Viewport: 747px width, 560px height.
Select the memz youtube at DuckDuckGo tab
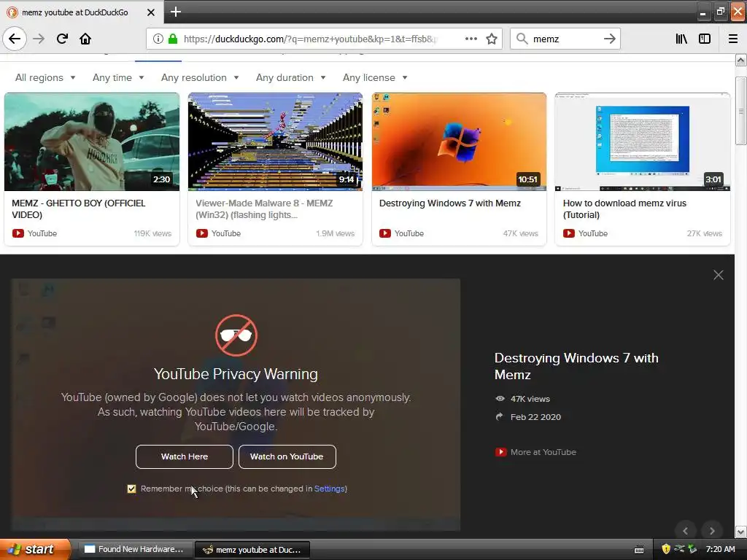pos(82,12)
